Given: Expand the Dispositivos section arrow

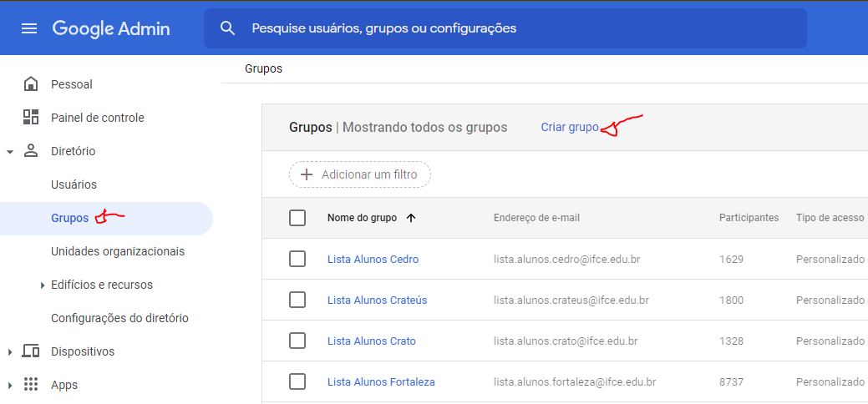Looking at the screenshot, I should [9, 352].
